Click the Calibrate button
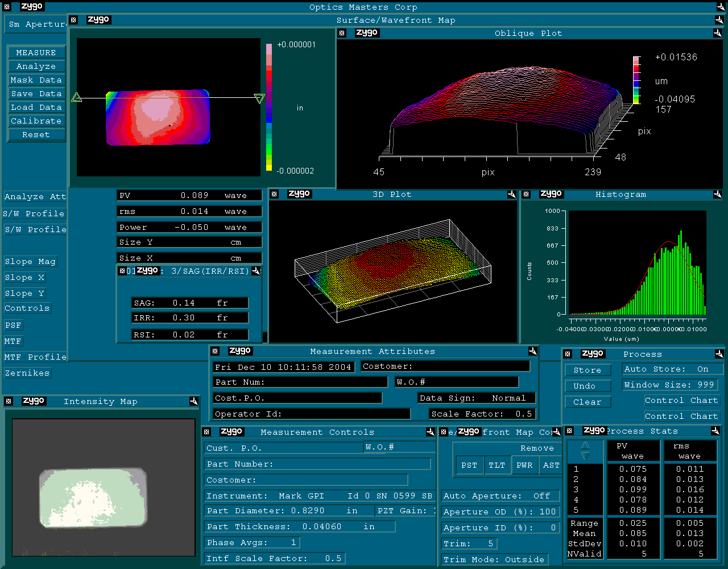The image size is (728, 569). point(36,121)
